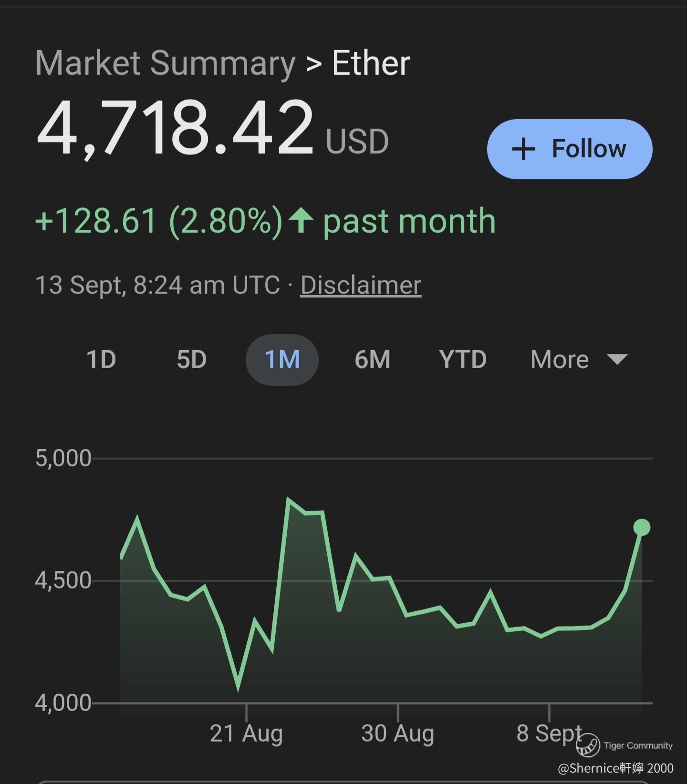Click the chart's highest peak point
The width and height of the screenshot is (687, 784).
288,499
